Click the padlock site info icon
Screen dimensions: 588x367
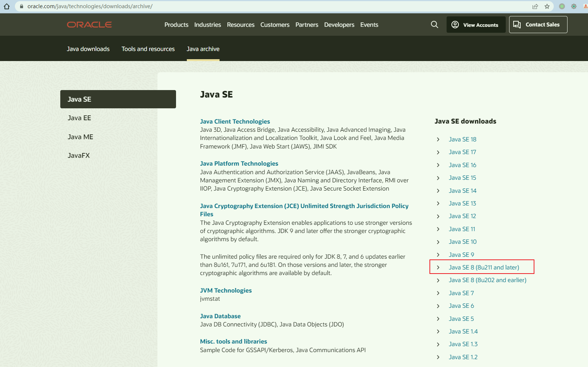click(22, 6)
